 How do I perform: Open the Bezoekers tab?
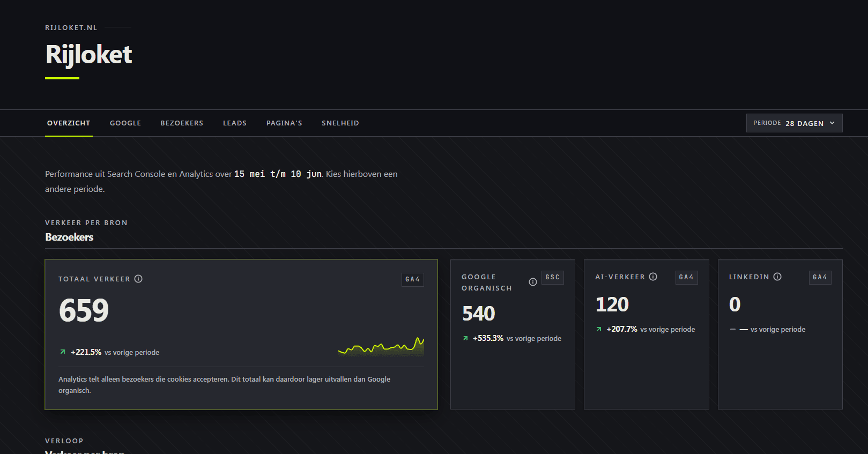pos(182,123)
